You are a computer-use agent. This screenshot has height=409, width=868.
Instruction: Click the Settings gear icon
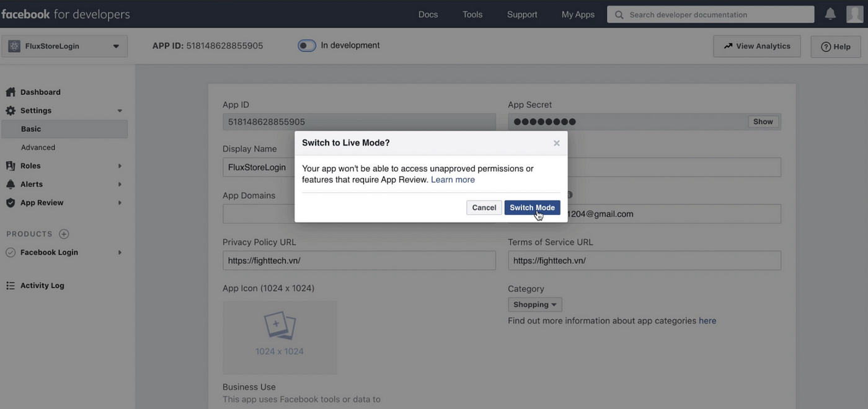pos(11,110)
